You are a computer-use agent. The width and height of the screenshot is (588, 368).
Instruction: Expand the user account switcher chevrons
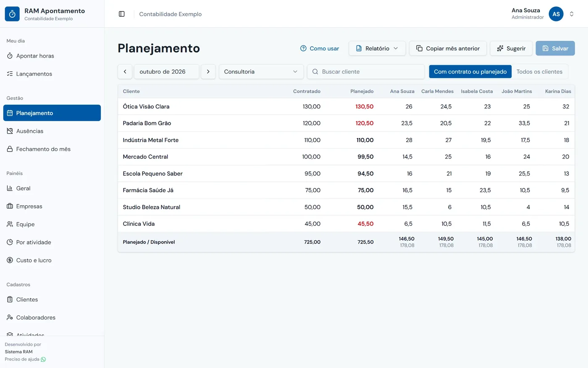(x=572, y=14)
